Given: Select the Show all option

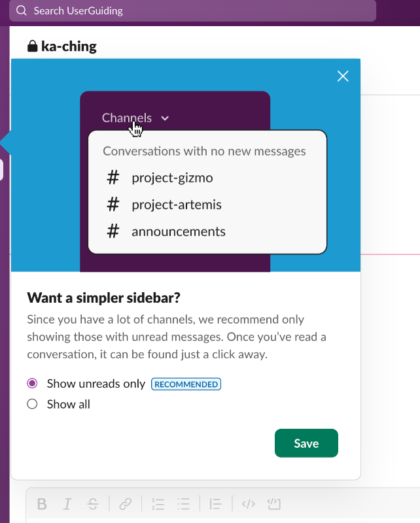Looking at the screenshot, I should [32, 404].
